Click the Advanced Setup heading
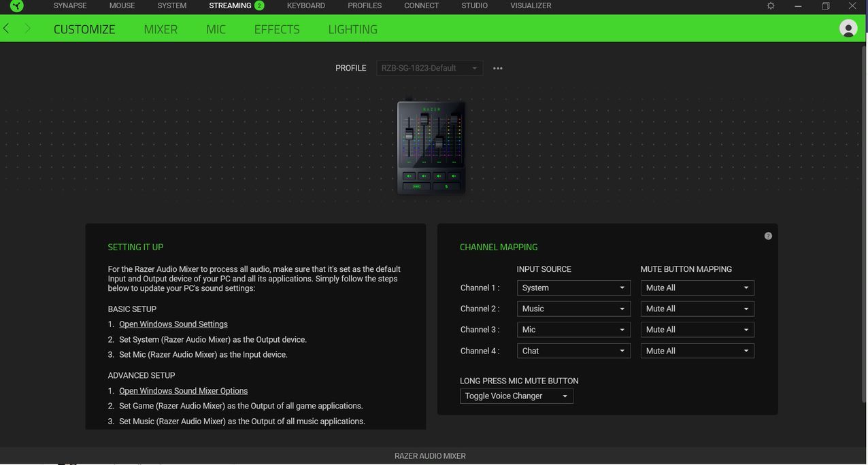 point(141,375)
